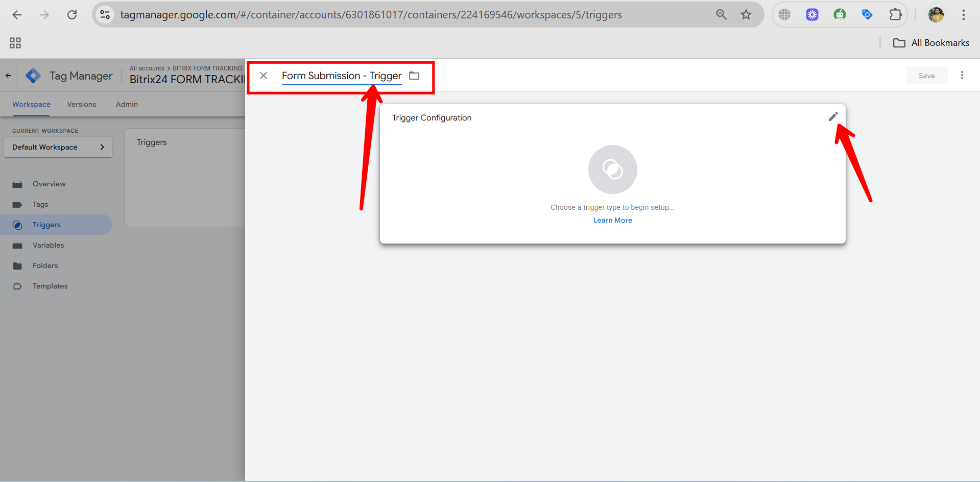Open Templates in the sidebar
This screenshot has width=980, height=482.
click(50, 286)
